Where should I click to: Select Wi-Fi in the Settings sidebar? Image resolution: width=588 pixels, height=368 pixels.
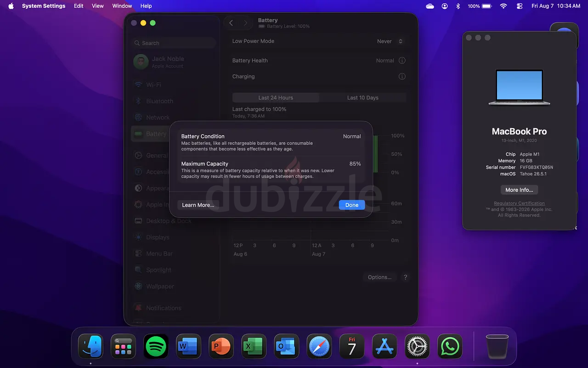(174, 85)
